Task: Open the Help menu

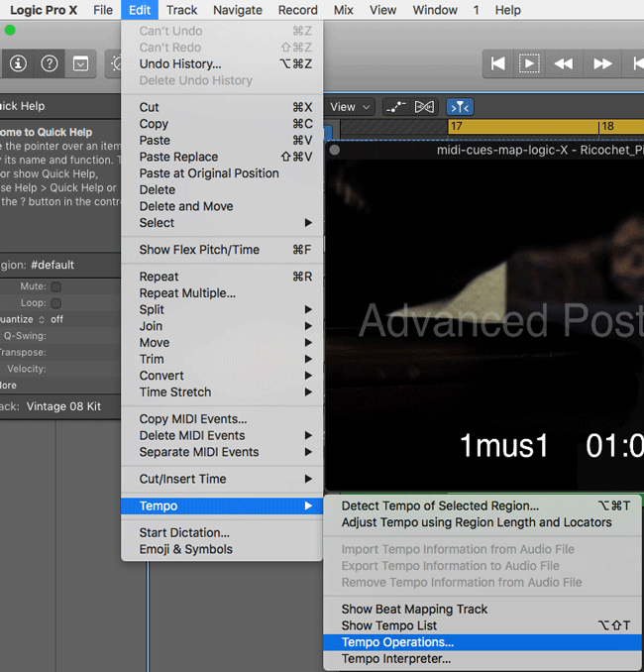Action: [x=507, y=10]
